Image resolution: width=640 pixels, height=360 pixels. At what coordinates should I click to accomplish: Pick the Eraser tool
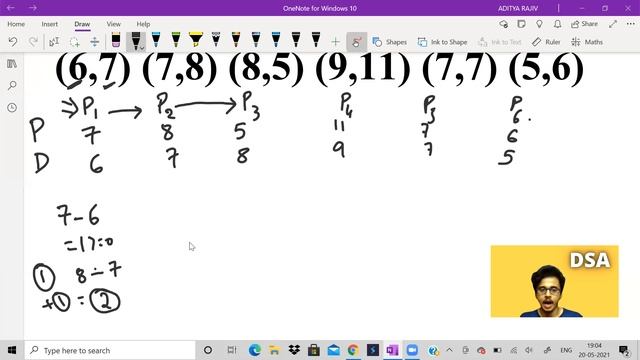coord(116,40)
